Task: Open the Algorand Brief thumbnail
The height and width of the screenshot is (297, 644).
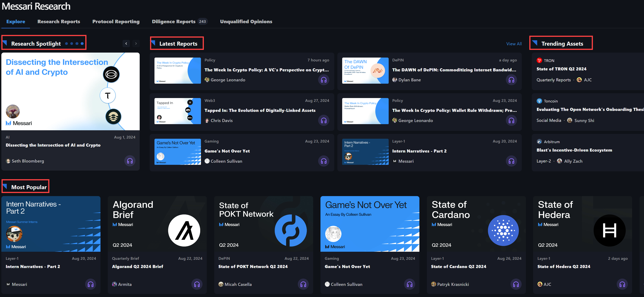Action: (x=157, y=224)
